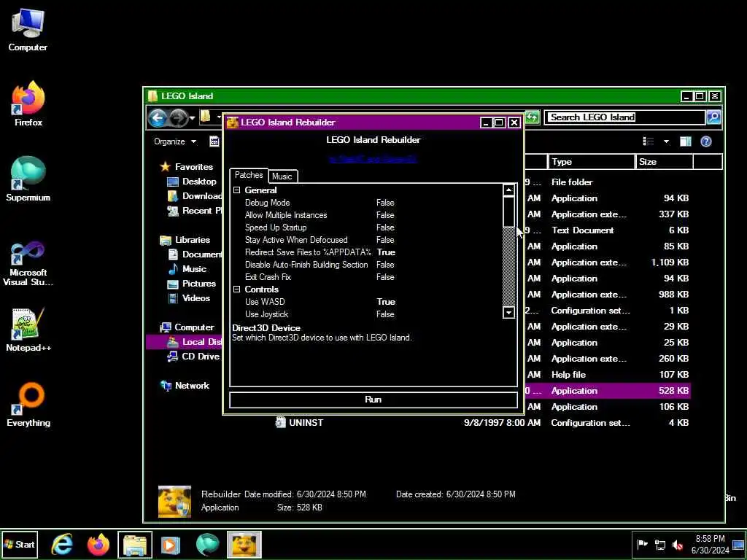The image size is (747, 560).
Task: Go forward in LEGO Island explorer window
Action: click(x=178, y=117)
